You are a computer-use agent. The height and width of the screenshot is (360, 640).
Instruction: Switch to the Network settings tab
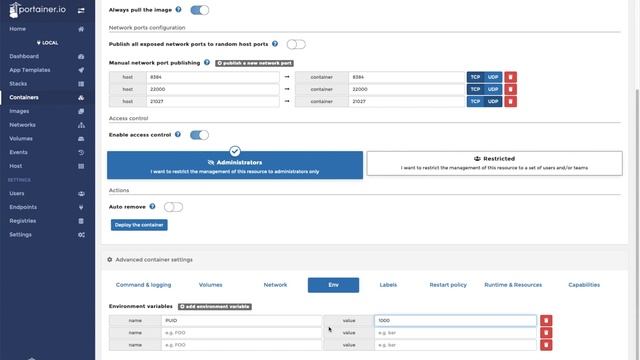coord(276,285)
